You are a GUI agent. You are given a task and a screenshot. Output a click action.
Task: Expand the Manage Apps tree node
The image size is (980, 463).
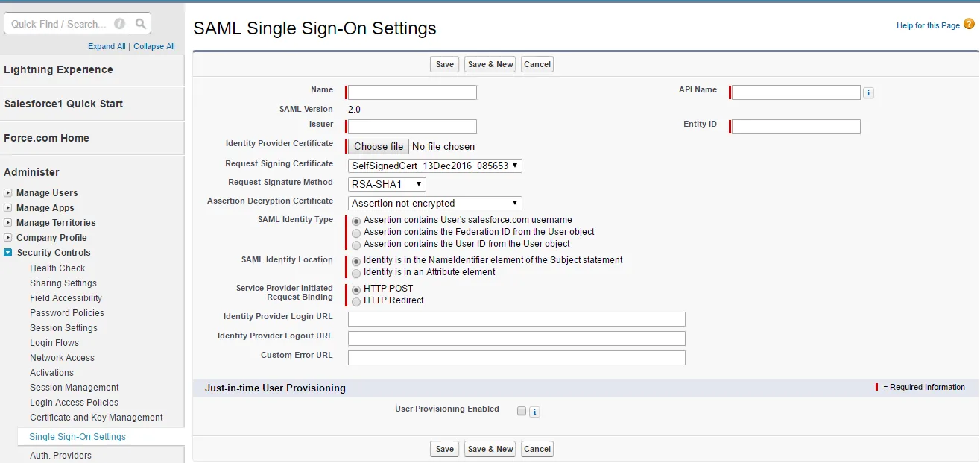pos(8,208)
